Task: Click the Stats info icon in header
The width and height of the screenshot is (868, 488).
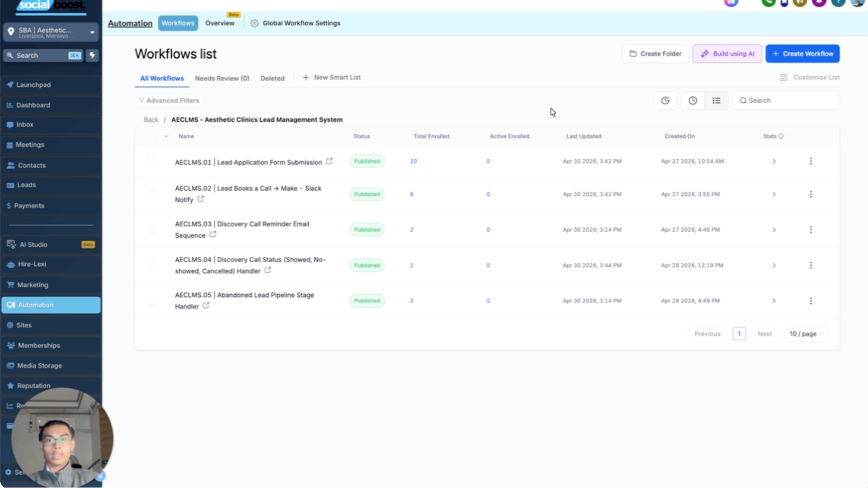Action: pyautogui.click(x=781, y=136)
